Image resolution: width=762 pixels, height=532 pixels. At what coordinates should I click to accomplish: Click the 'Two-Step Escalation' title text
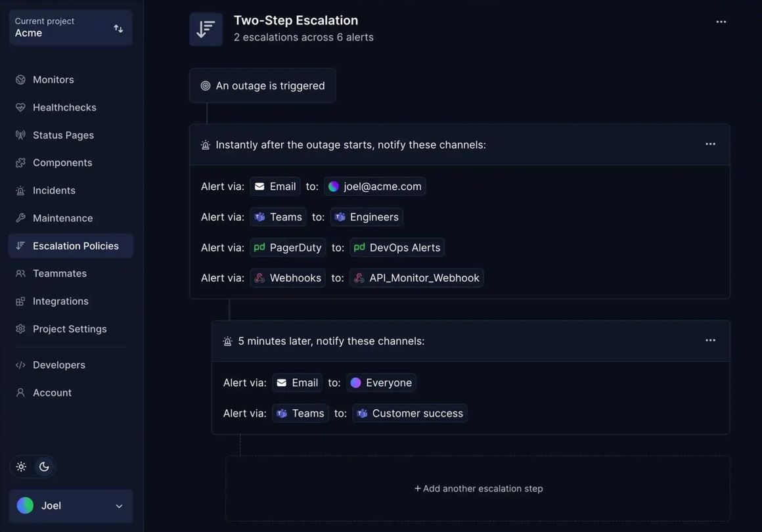click(296, 20)
